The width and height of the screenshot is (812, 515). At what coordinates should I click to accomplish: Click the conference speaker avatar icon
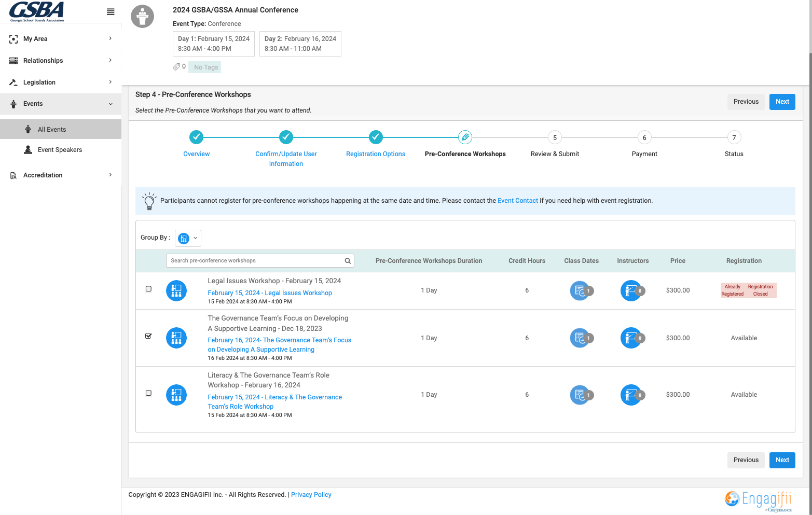point(142,17)
